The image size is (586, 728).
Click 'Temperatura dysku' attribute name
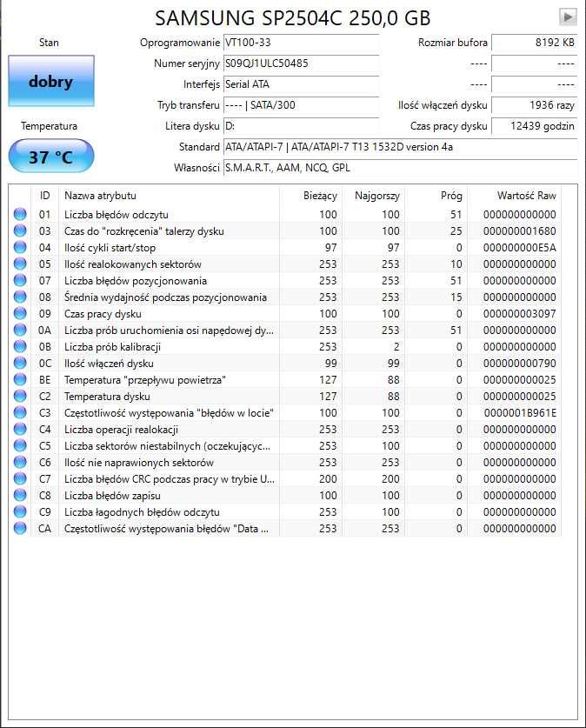(107, 397)
